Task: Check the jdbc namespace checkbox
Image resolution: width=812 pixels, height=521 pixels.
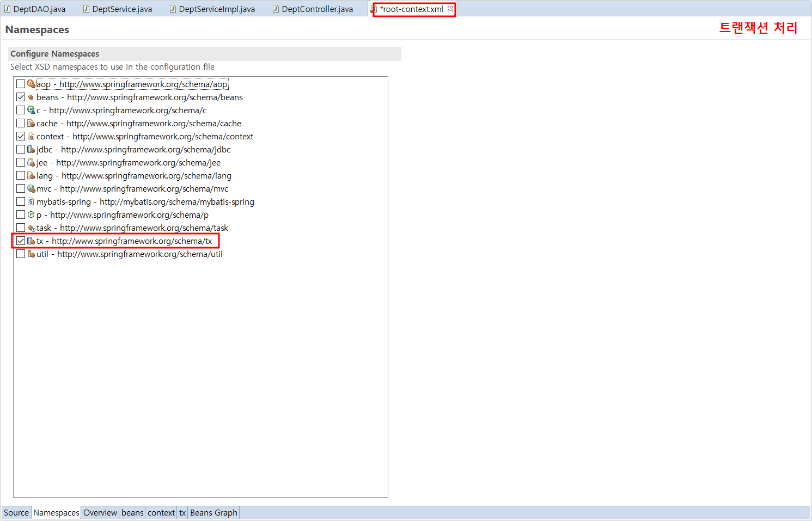Action: click(21, 149)
